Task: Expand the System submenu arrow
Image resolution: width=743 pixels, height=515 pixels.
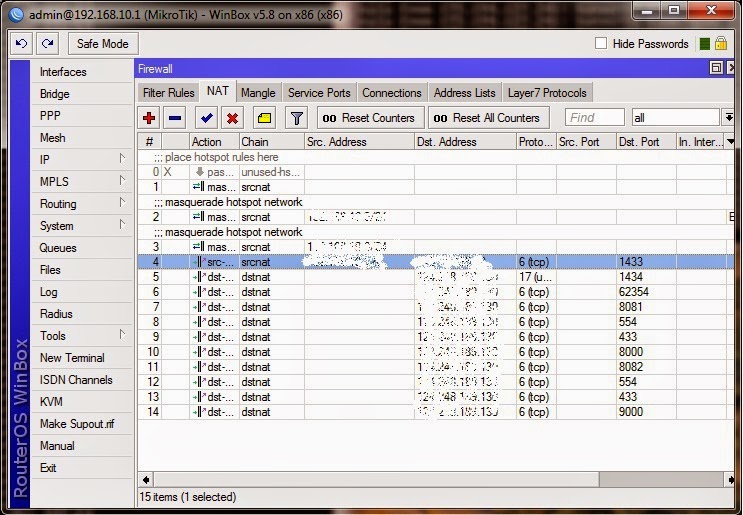Action: tap(122, 225)
